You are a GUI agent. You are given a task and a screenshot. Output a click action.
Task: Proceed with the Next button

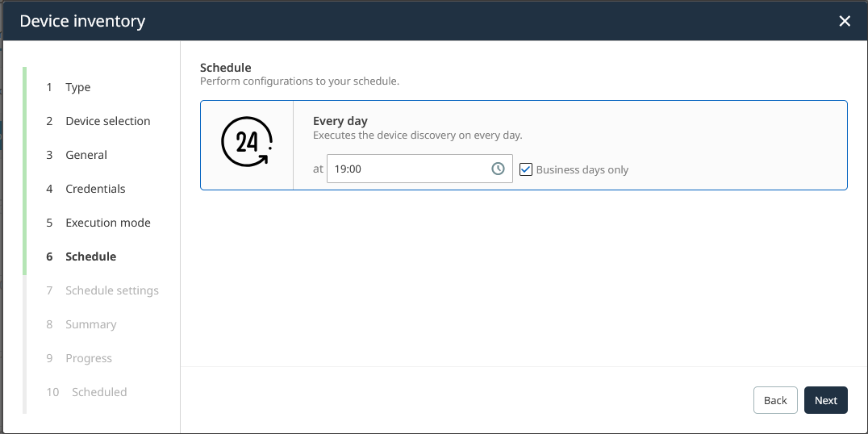pyautogui.click(x=825, y=400)
